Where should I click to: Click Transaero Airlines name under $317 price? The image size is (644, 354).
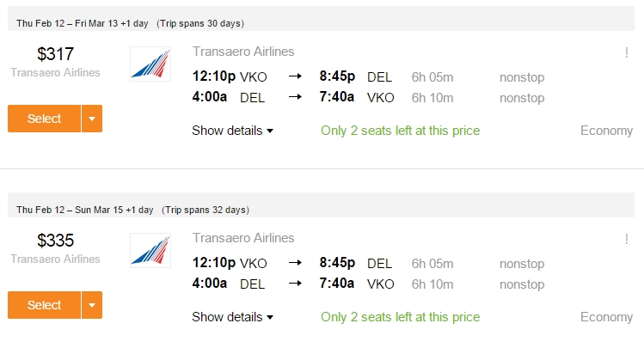tap(56, 73)
